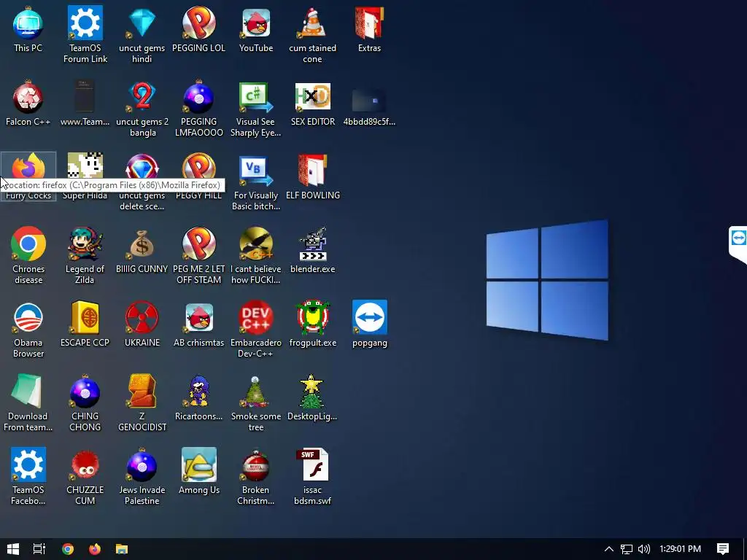
Task: Click the PEGGY HILL Peggle icon
Action: coord(198,166)
